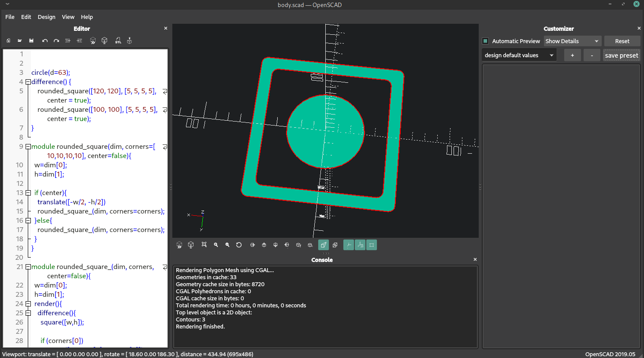Image resolution: width=644 pixels, height=358 pixels.
Task: Click the Zoom In magnifier below viewport
Action: [x=216, y=245]
